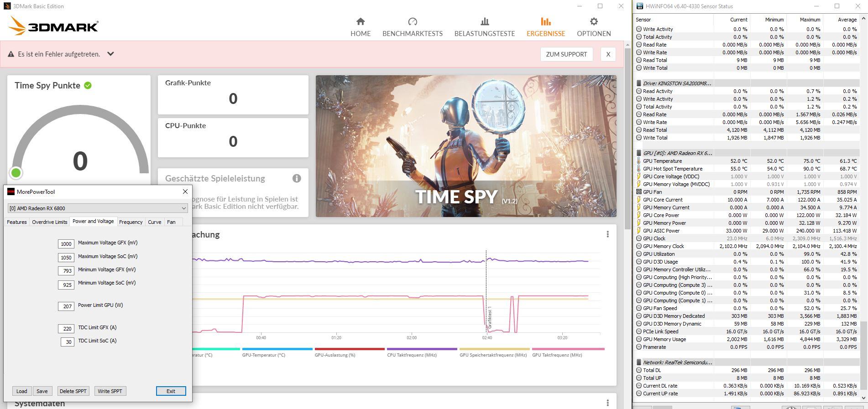
Task: Click the clock icon of the Framerate row
Action: (639, 347)
